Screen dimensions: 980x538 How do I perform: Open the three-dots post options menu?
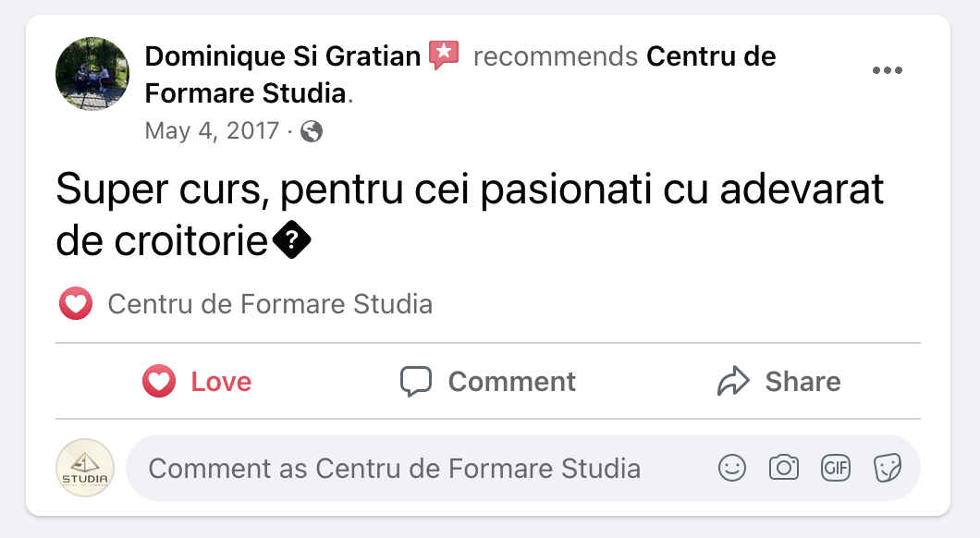click(887, 71)
